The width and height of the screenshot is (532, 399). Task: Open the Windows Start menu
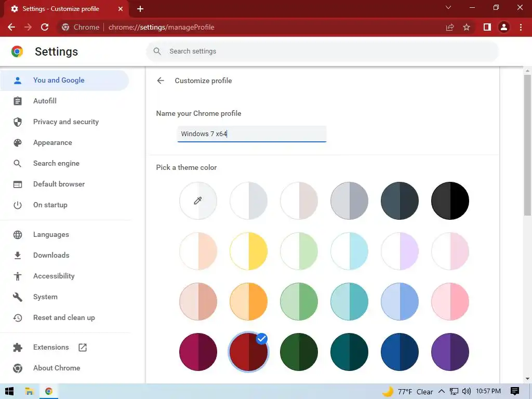coord(9,391)
